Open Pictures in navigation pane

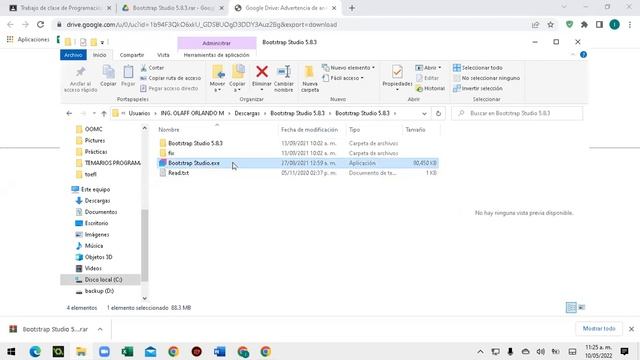[x=95, y=140]
